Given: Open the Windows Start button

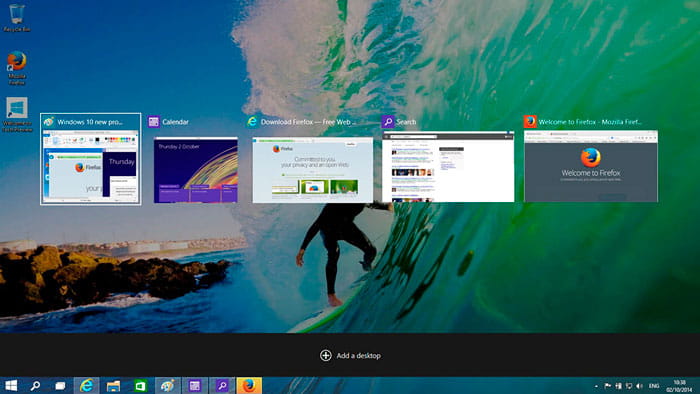Looking at the screenshot, I should (11, 386).
